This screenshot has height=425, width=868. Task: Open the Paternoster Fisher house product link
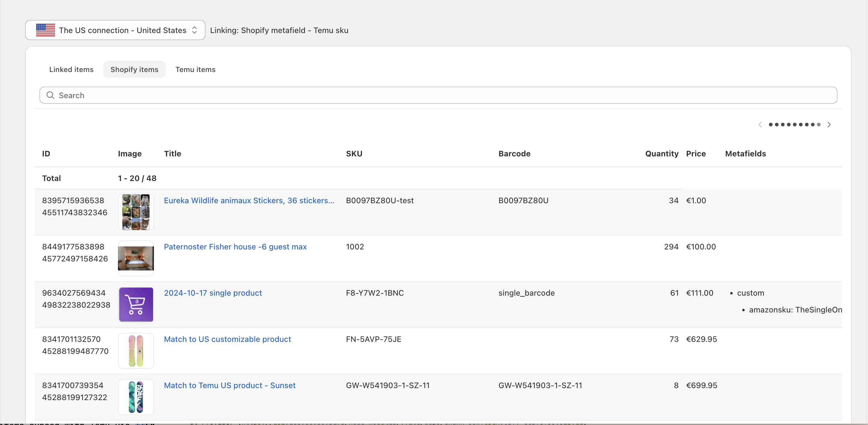tap(235, 247)
